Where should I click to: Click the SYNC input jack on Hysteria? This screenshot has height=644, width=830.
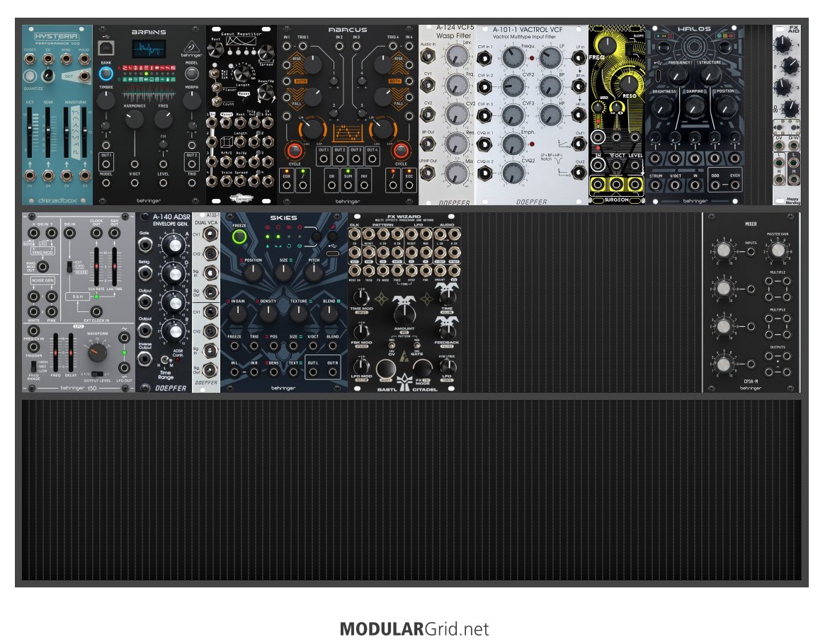tap(66, 58)
